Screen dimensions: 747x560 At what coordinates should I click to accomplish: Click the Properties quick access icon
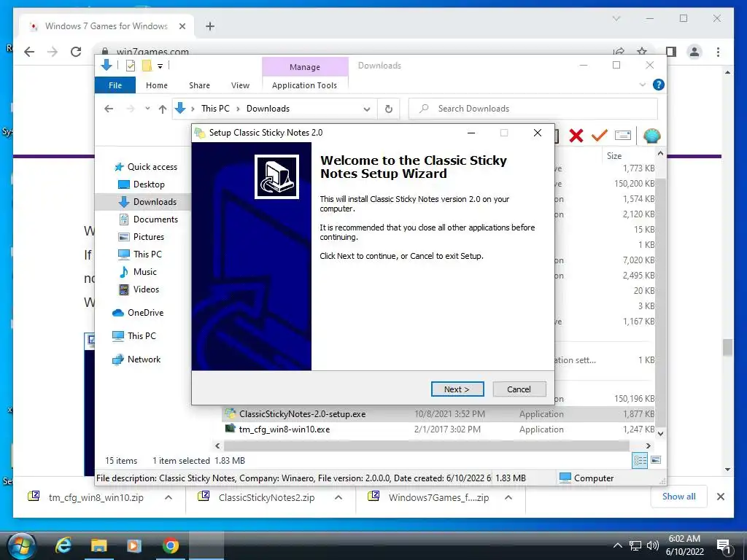(x=130, y=66)
